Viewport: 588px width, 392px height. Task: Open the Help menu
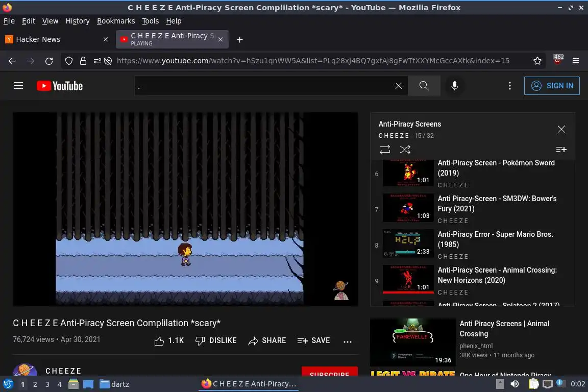pos(174,21)
